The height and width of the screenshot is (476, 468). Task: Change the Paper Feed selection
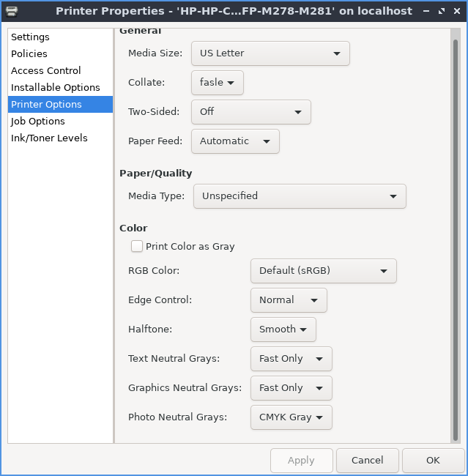click(234, 141)
